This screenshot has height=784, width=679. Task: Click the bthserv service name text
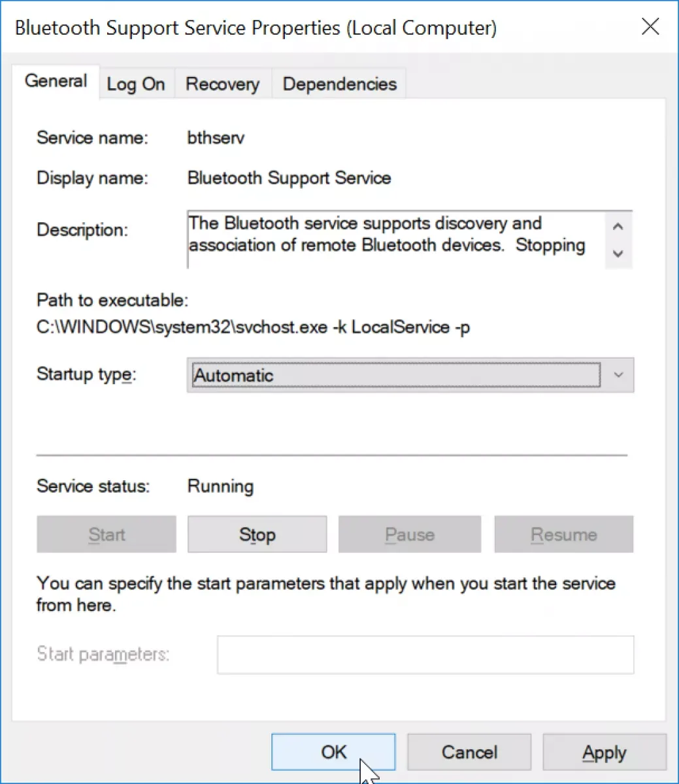pyautogui.click(x=216, y=138)
